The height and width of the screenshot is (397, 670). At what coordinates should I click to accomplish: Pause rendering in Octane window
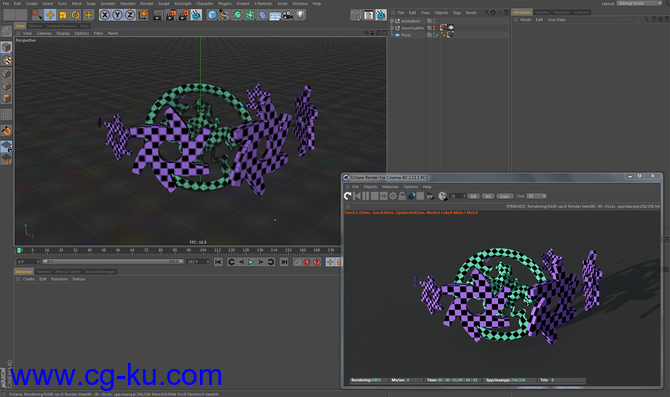click(366, 196)
